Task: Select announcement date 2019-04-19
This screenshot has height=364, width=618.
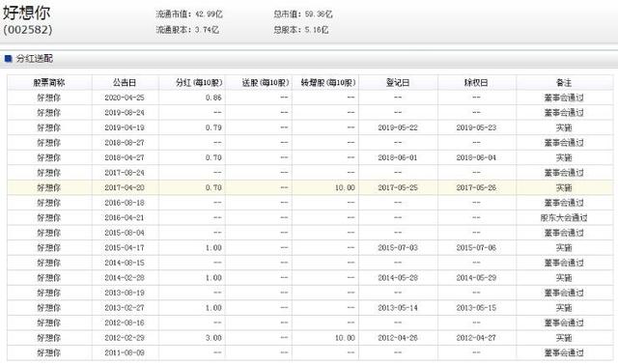Action: pos(125,127)
